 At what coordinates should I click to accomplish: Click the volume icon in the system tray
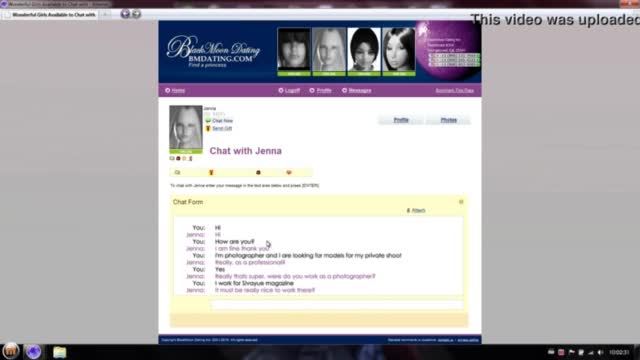click(600, 352)
